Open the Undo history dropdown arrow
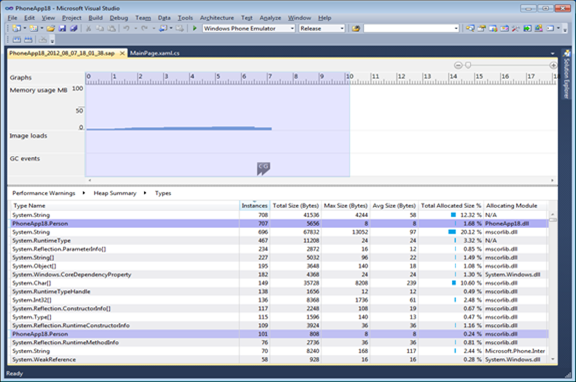This screenshot has height=382, width=576. tap(135, 28)
